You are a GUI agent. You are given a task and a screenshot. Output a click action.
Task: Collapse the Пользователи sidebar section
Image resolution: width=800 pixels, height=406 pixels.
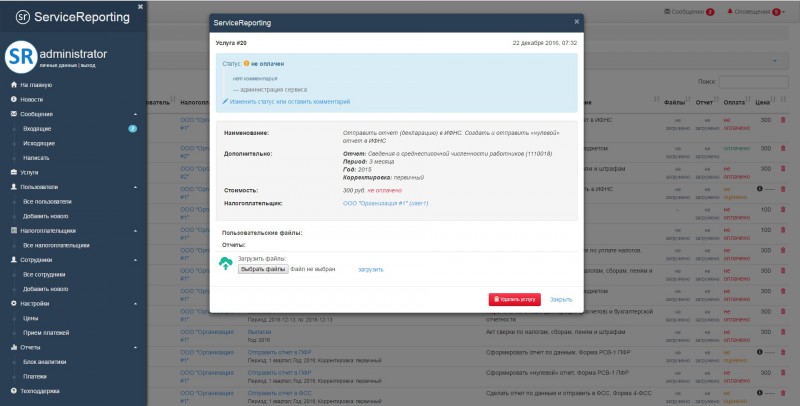tap(136, 187)
